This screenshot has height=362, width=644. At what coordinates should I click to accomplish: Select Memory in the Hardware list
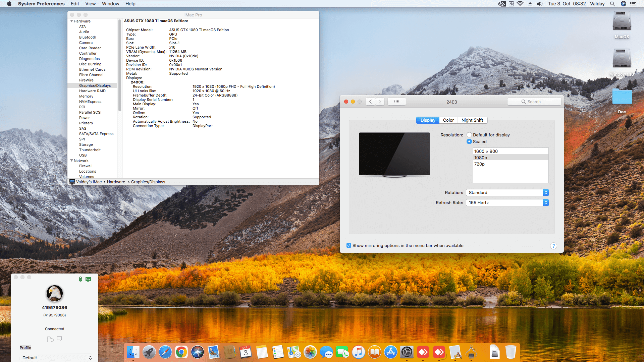coord(86,96)
